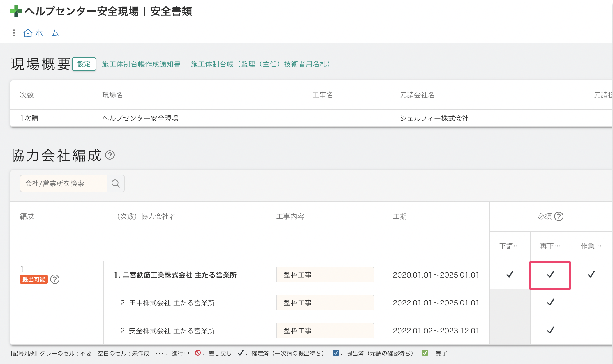Screen dimensions: 613x364
Task: Click help icon beside 協力会社編成 heading
Action: pos(110,155)
